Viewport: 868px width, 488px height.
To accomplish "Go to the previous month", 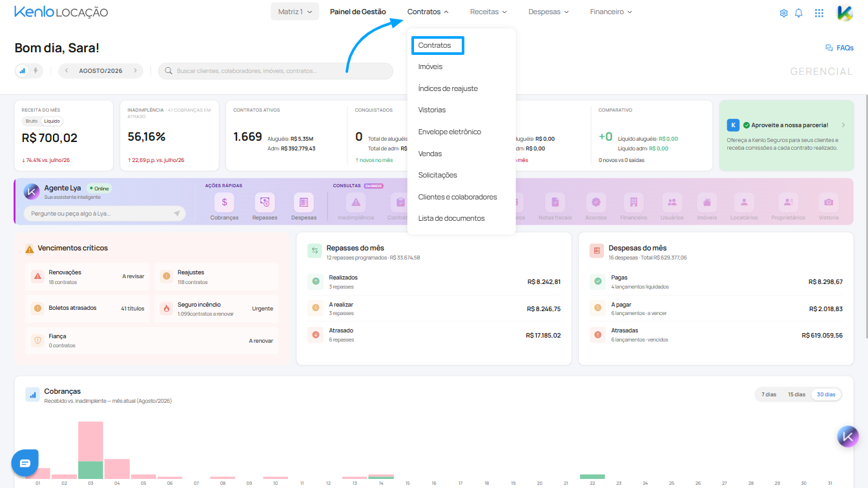I will pos(67,71).
